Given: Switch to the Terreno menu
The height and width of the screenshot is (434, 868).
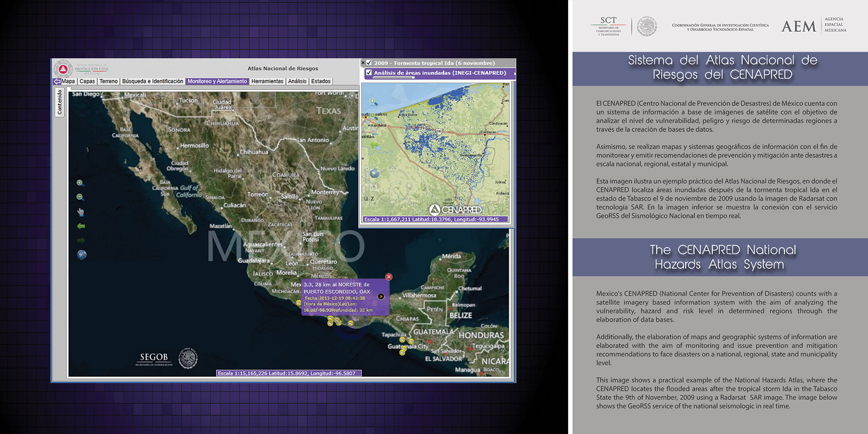Looking at the screenshot, I should tap(108, 81).
